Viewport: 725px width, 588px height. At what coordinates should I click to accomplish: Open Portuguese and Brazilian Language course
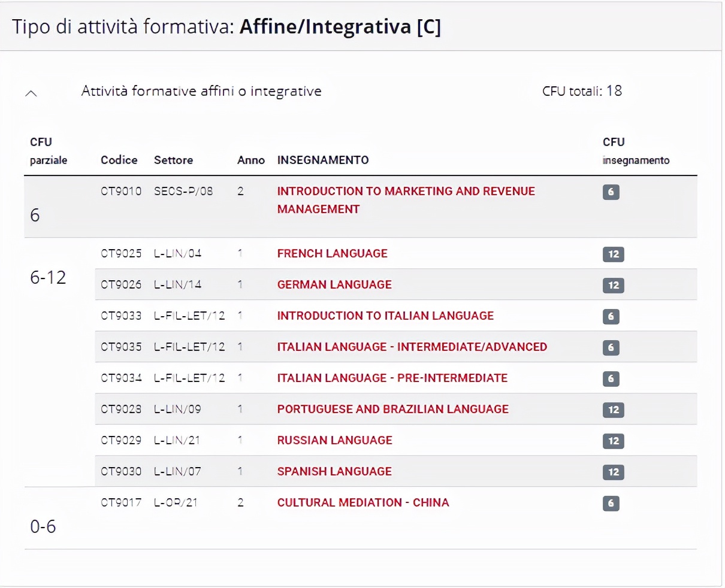(392, 410)
